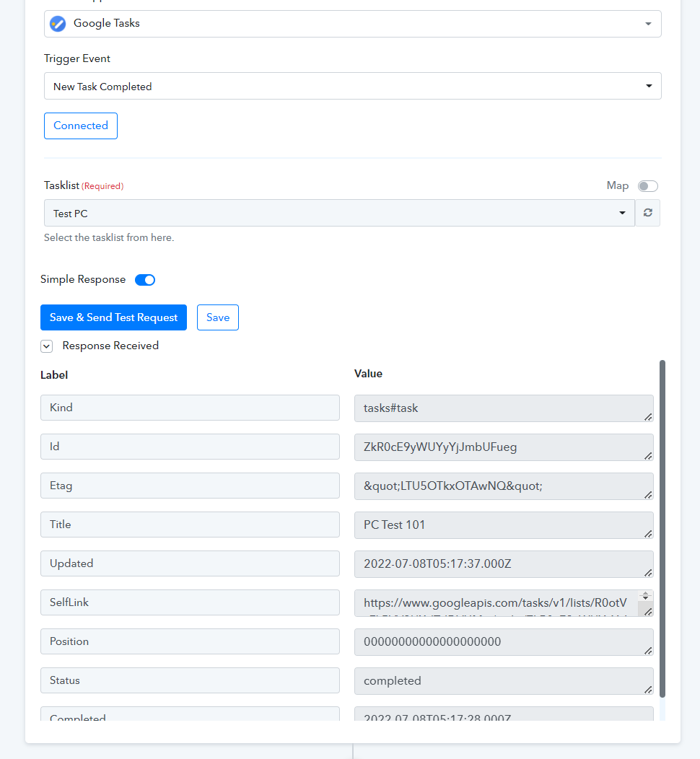This screenshot has width=700, height=759.
Task: Click the Google Tasks app icon
Action: coord(58,23)
